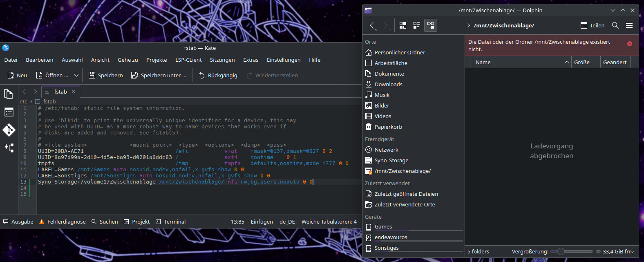Click cursor position 13:85 in status bar
Viewport: 644px width, 262px height.
pos(237,222)
